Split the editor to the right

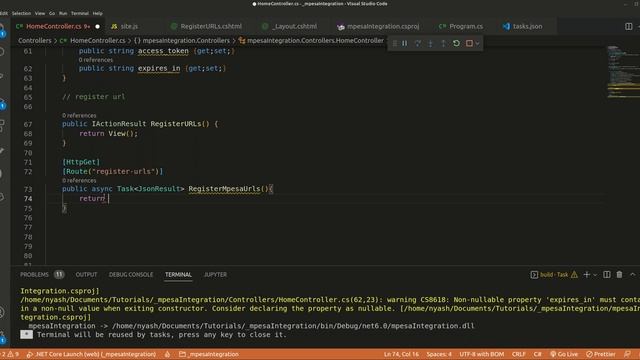point(629,26)
